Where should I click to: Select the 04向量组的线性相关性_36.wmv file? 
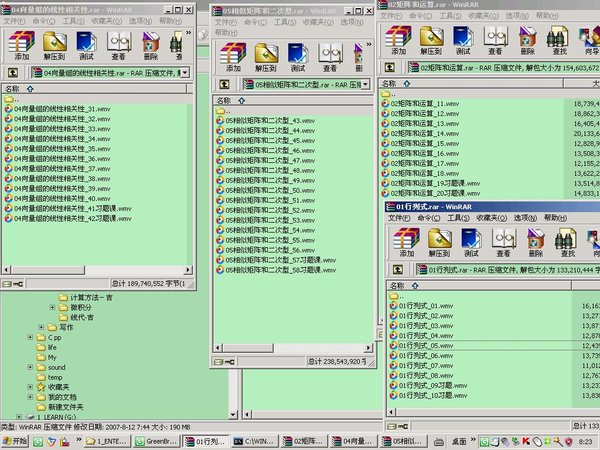pyautogui.click(x=62, y=158)
